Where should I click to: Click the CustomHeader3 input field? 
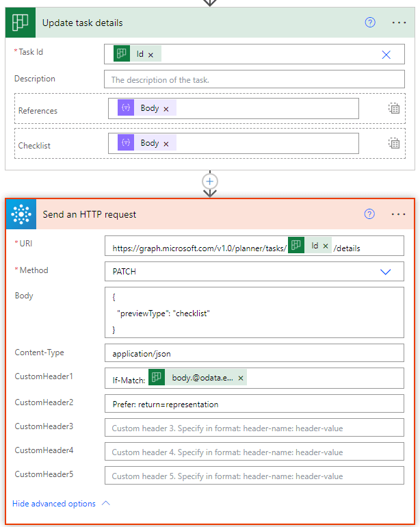click(x=254, y=428)
